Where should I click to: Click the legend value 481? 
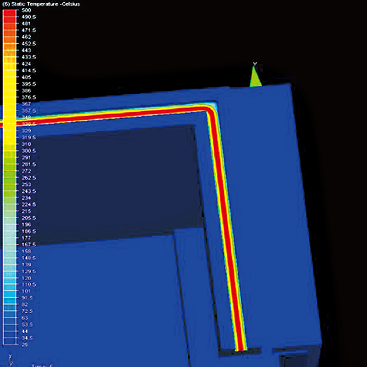[x=26, y=24]
